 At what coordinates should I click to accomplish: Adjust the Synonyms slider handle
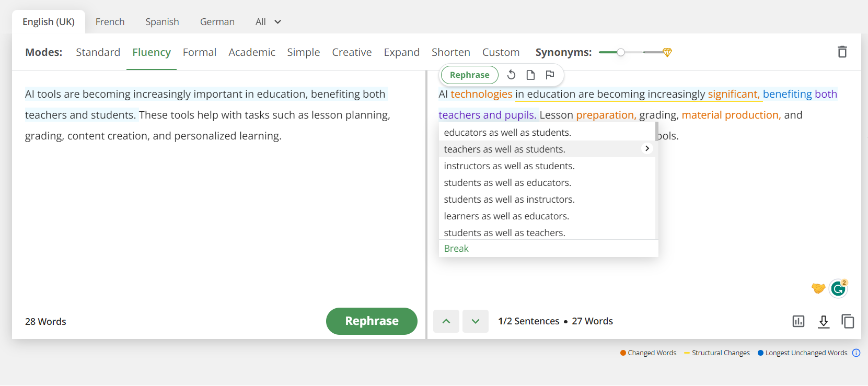tap(620, 52)
